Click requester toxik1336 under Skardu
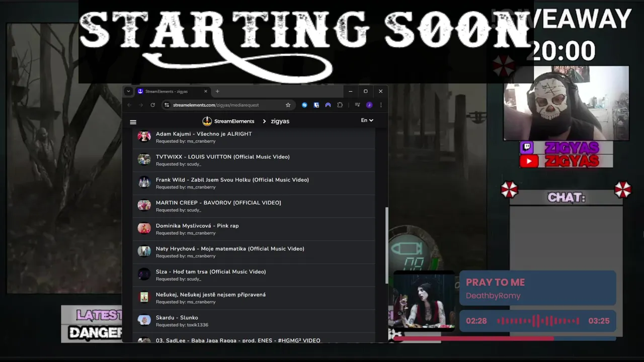 pyautogui.click(x=197, y=325)
